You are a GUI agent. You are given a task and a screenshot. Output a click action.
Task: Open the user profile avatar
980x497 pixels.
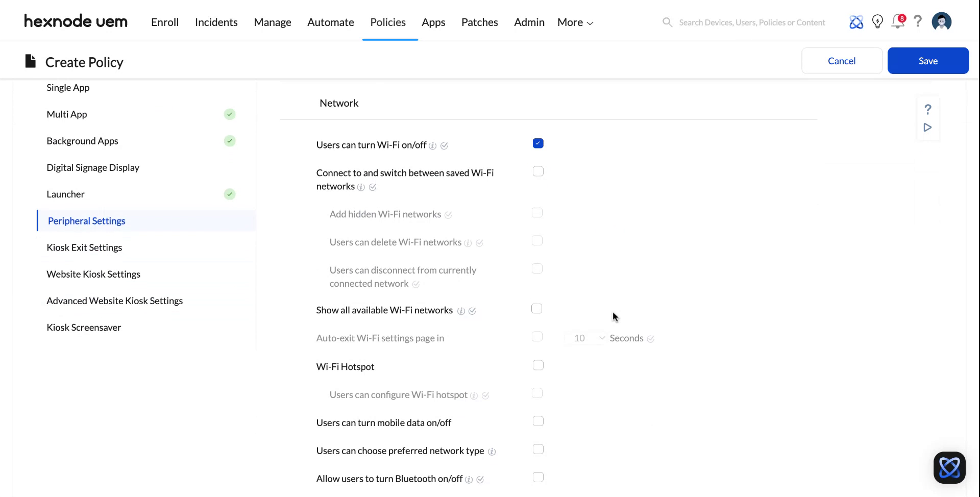pos(942,22)
